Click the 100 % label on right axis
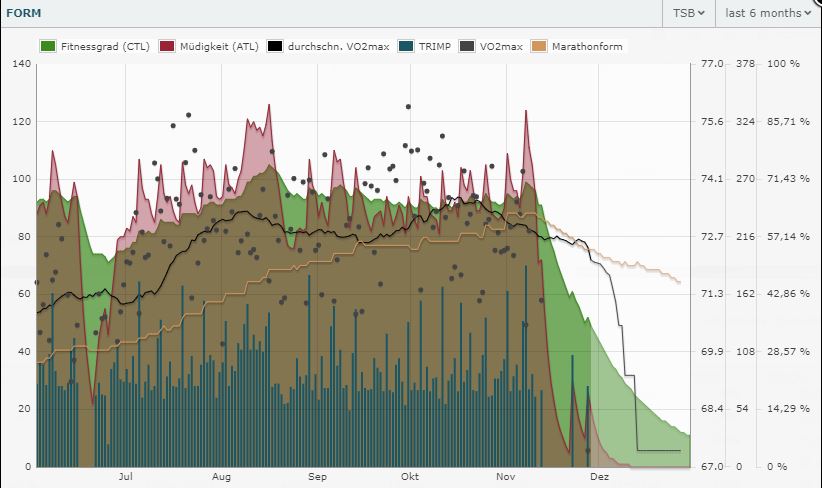 pos(782,64)
